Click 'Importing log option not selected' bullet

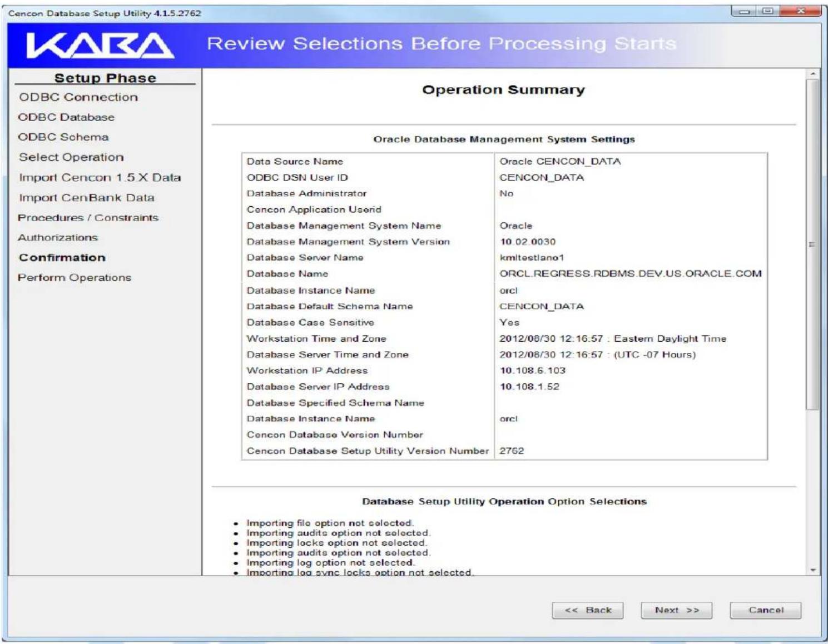tap(331, 563)
